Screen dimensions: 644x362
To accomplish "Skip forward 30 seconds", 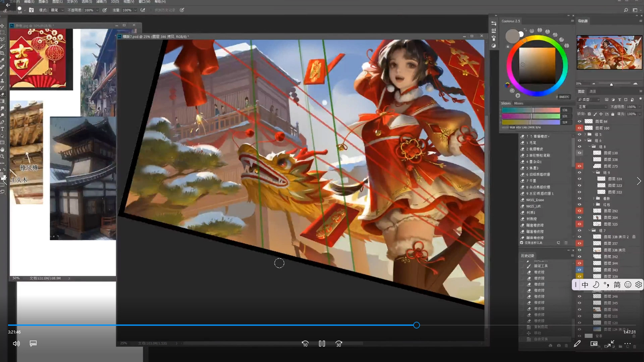I will [x=339, y=344].
